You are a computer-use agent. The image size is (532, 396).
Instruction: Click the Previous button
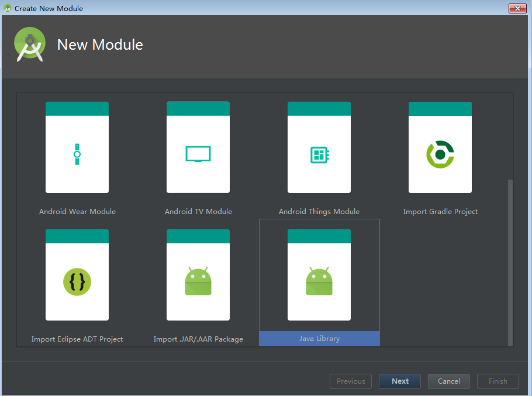click(x=351, y=381)
